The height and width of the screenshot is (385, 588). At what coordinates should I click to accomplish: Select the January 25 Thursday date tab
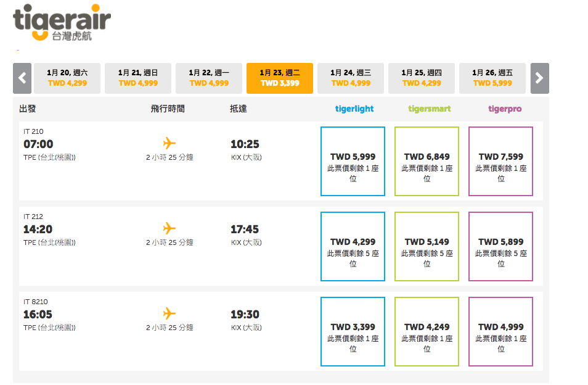422,78
